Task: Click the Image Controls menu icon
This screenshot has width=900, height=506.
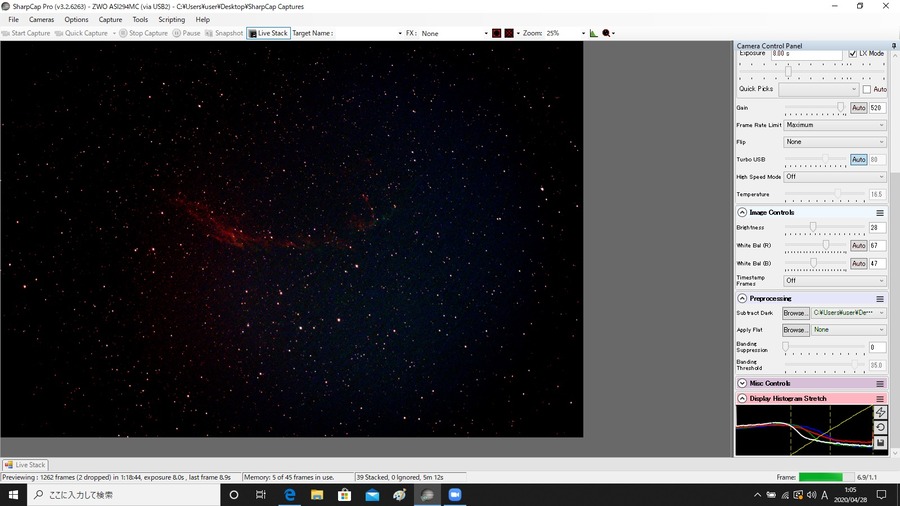Action: [x=880, y=213]
